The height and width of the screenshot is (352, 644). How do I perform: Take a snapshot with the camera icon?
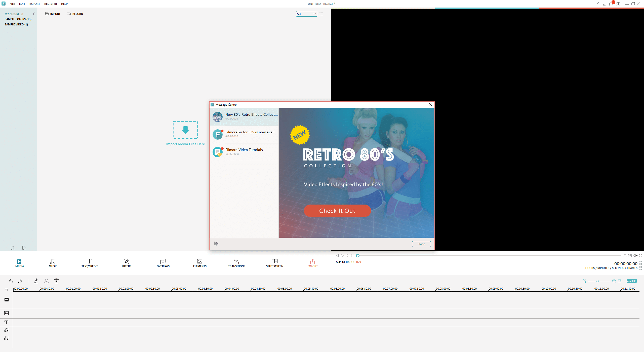click(630, 256)
